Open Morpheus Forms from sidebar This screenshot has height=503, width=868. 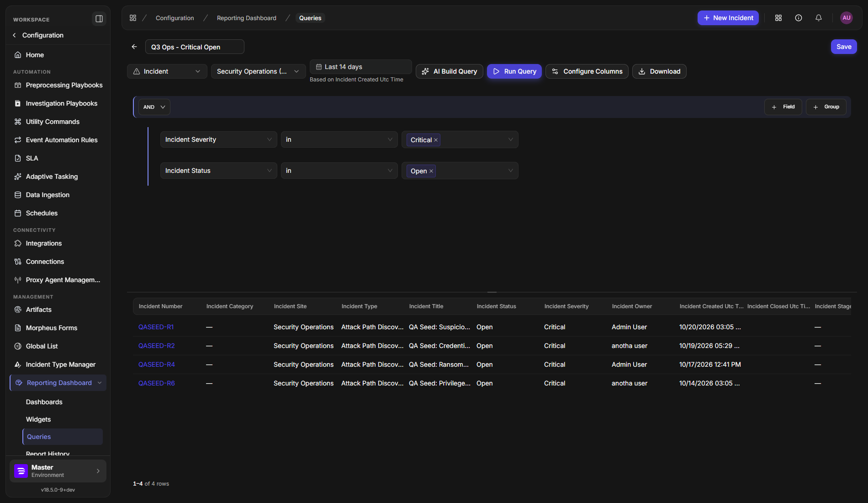pyautogui.click(x=58, y=328)
